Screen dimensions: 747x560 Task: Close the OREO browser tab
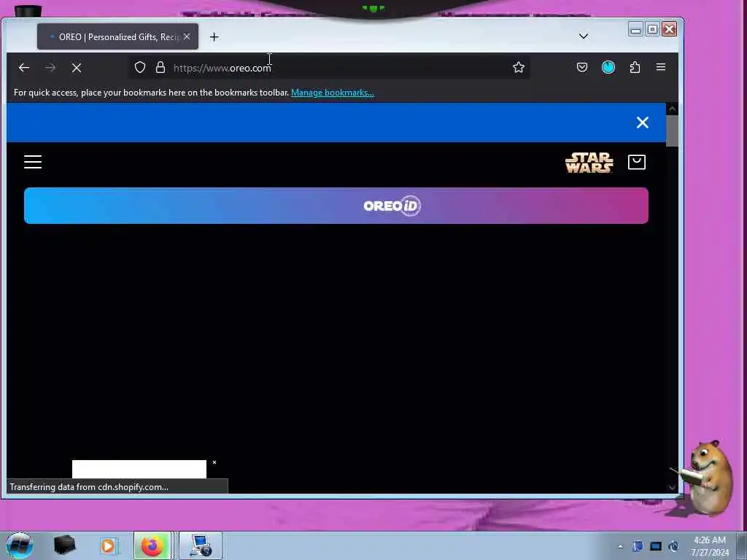(x=187, y=36)
